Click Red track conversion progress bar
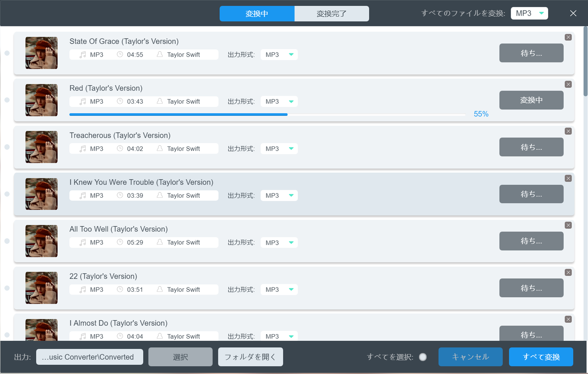 pyautogui.click(x=268, y=114)
